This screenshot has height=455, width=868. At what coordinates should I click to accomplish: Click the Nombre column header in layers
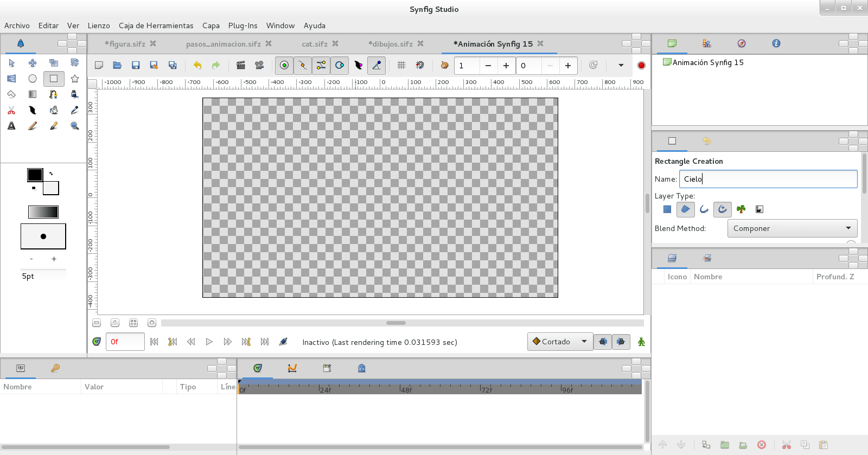708,277
